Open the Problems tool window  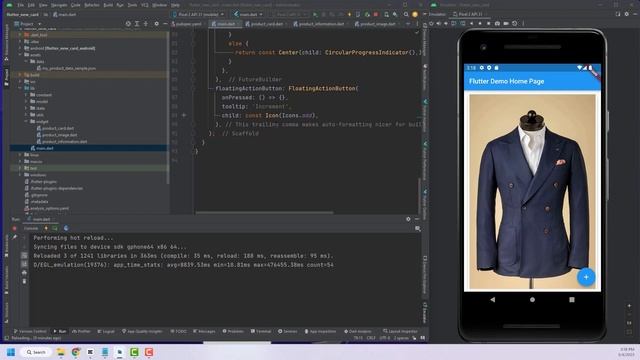click(x=233, y=331)
